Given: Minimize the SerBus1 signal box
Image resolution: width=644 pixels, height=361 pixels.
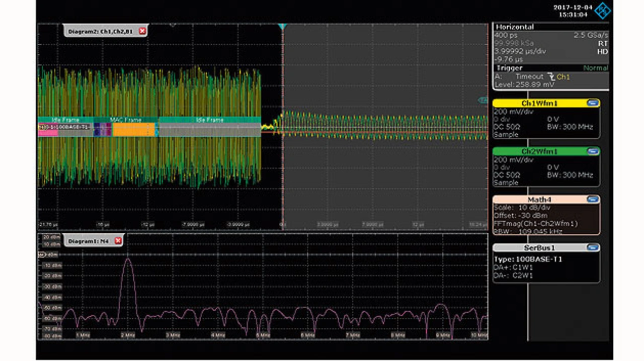Looking at the screenshot, I should click(x=593, y=248).
